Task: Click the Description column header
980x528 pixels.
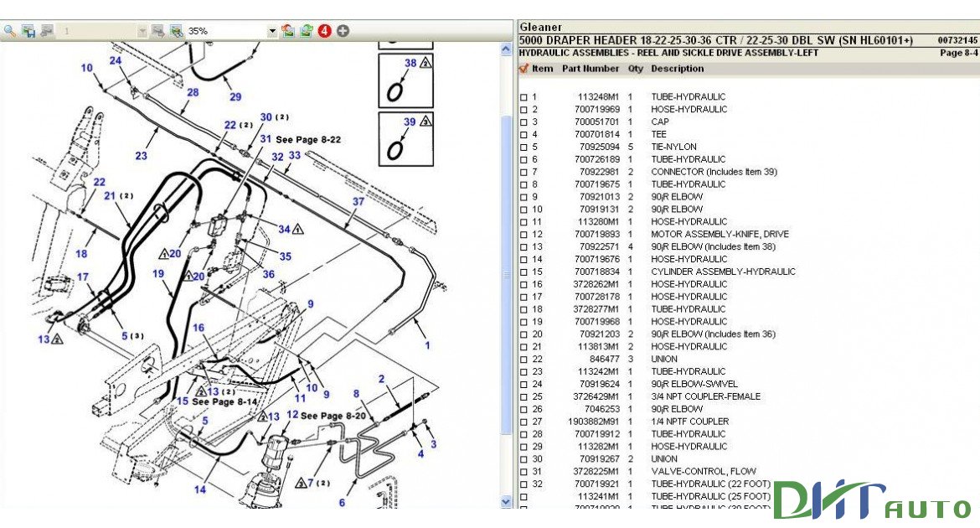Action: click(677, 68)
